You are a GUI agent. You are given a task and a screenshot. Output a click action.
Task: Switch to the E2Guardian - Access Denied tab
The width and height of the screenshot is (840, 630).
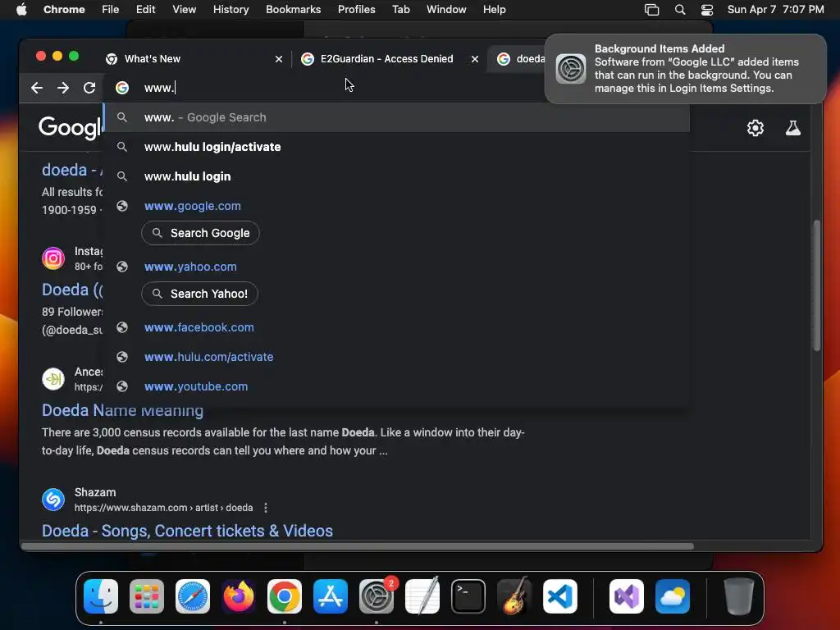point(389,59)
